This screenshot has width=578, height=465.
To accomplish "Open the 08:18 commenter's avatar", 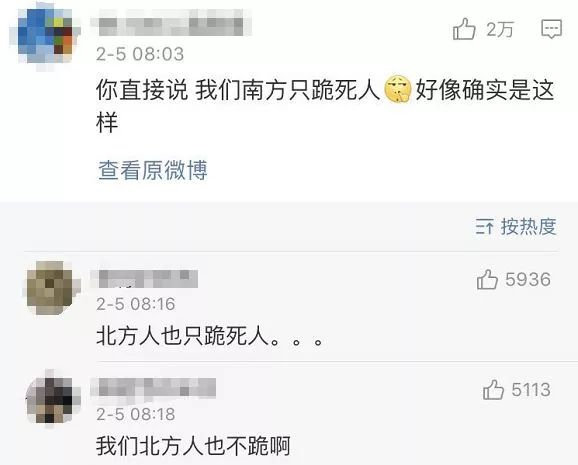I will pos(53,399).
